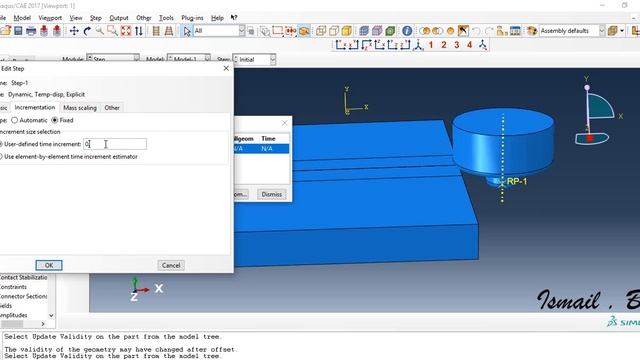
Task: Click Cancel in the Edit Step dialog
Action: tap(171, 265)
